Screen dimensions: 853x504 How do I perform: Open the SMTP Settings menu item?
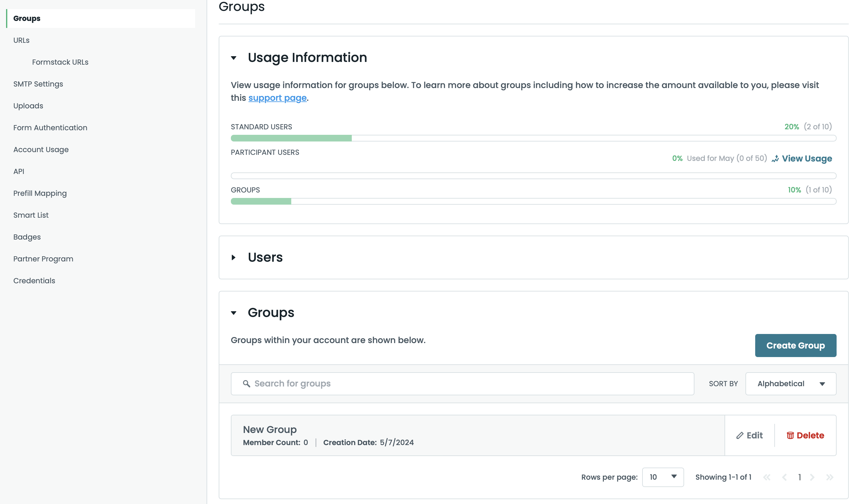(38, 84)
